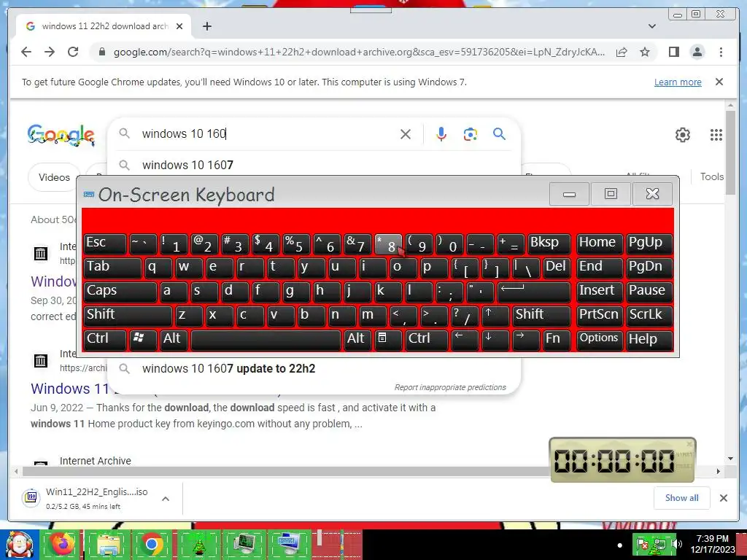747x560 pixels.
Task: Toggle left Ctrl key on On-Screen Keyboard
Action: pyautogui.click(x=105, y=340)
